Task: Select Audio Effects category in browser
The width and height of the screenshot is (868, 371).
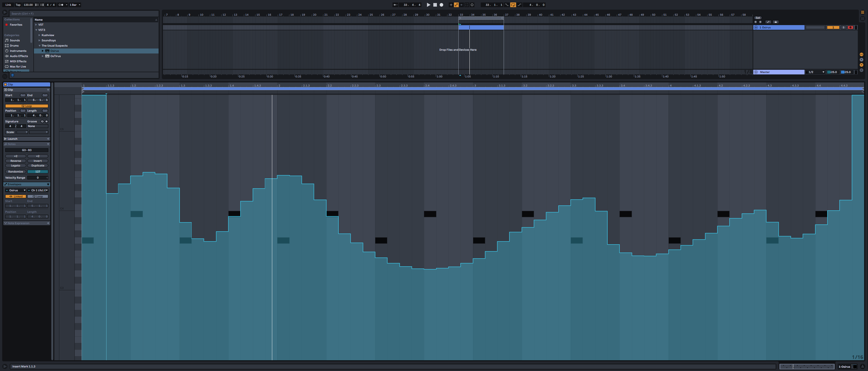Action: tap(18, 56)
